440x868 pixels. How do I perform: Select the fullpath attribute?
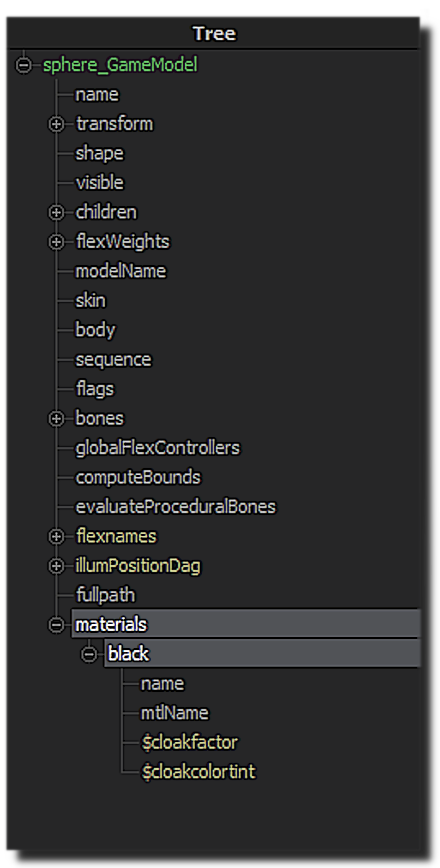click(x=105, y=595)
